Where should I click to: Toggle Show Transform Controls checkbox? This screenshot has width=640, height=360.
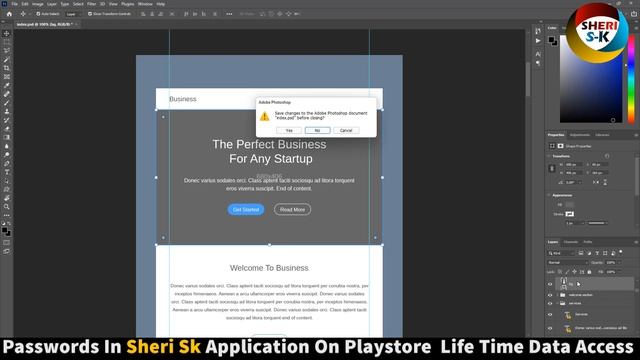tap(90, 14)
